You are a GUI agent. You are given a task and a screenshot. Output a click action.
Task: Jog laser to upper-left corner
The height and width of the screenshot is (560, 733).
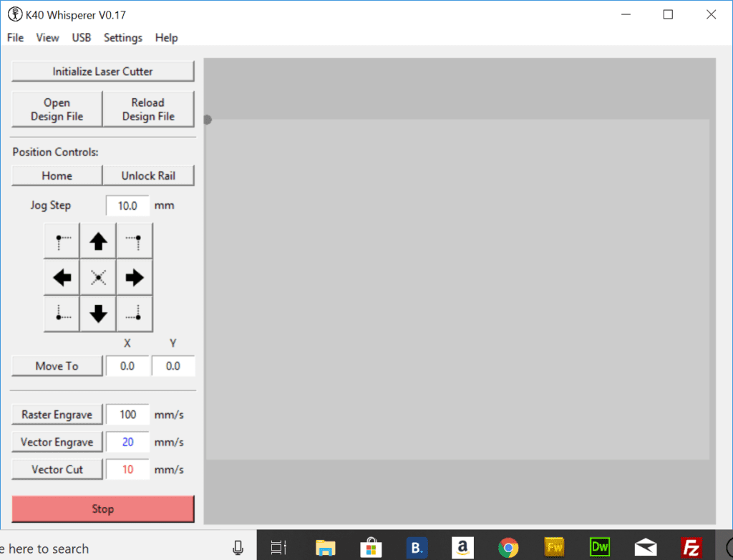click(x=62, y=241)
